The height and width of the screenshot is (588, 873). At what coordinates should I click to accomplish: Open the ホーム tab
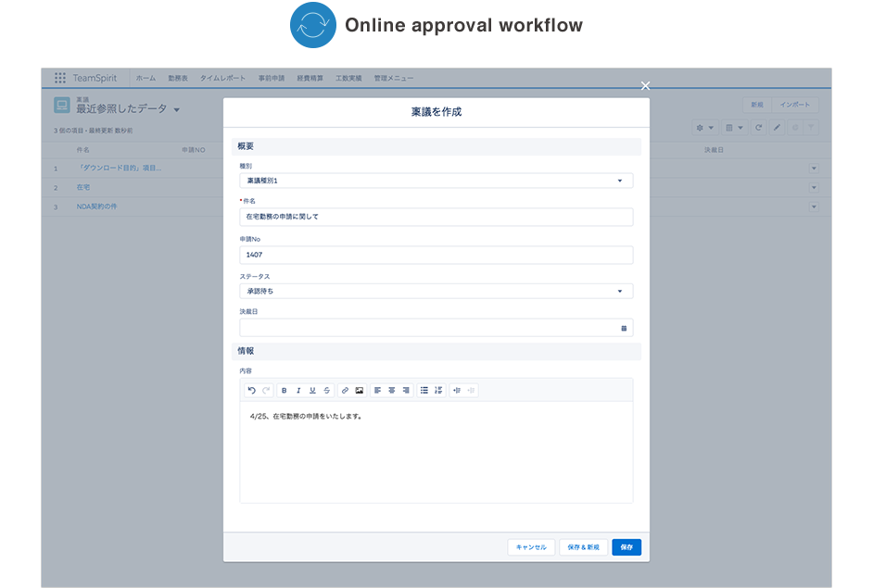145,79
